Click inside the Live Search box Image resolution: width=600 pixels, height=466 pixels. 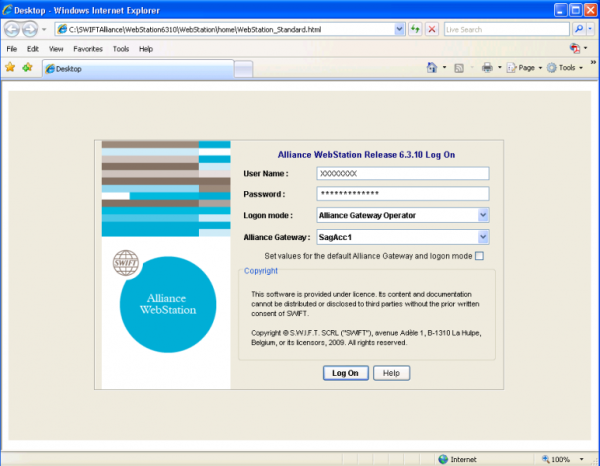click(506, 29)
